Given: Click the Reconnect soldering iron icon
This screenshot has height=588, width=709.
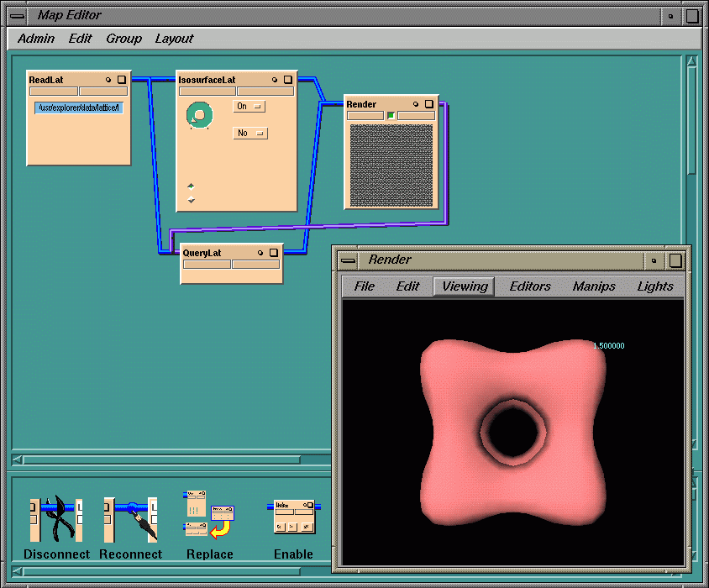Looking at the screenshot, I should pyautogui.click(x=130, y=519).
